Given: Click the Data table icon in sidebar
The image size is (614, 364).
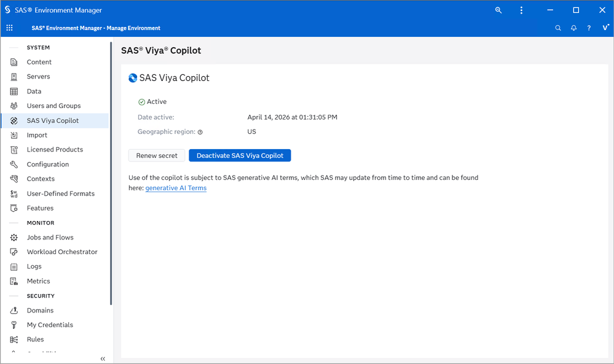Looking at the screenshot, I should tap(14, 91).
